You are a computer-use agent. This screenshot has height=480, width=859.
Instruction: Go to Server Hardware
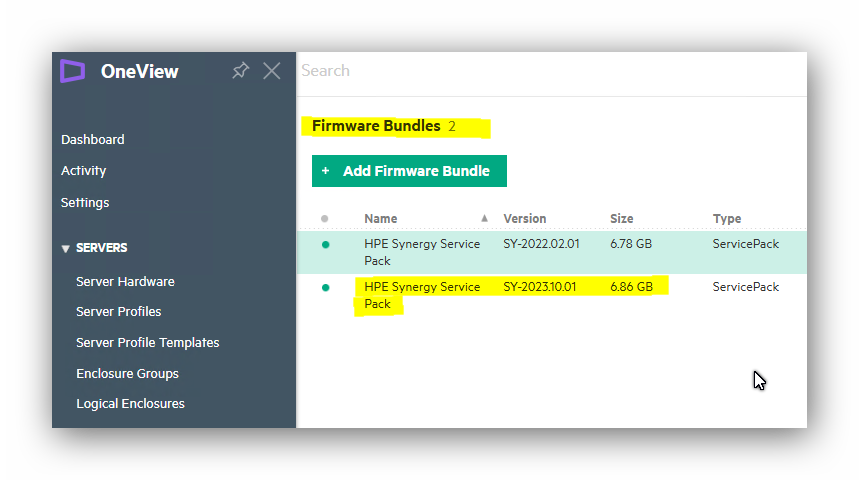(x=125, y=282)
